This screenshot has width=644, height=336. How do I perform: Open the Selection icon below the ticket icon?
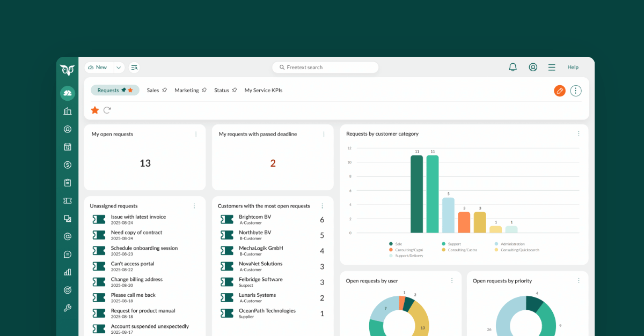67,219
